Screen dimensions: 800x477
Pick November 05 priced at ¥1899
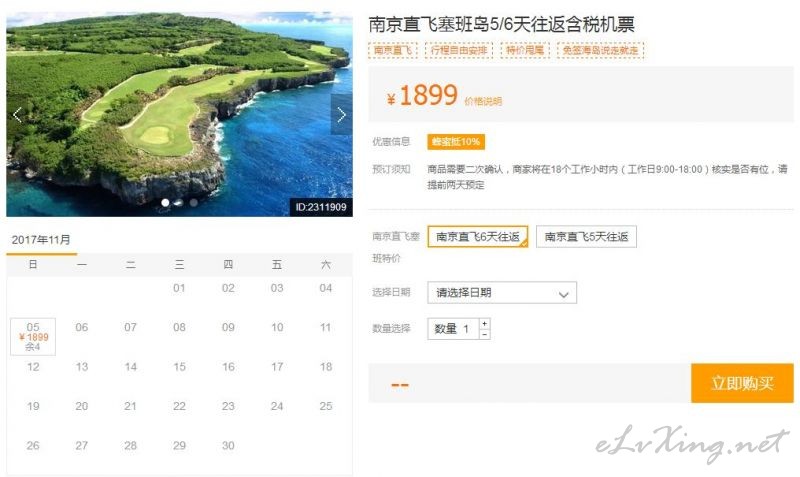(x=33, y=336)
